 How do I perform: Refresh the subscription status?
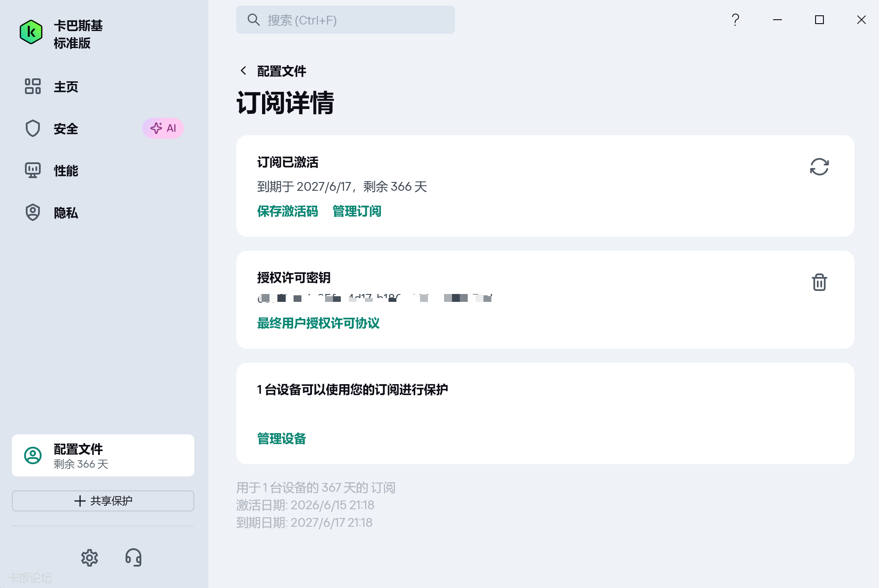pyautogui.click(x=819, y=167)
